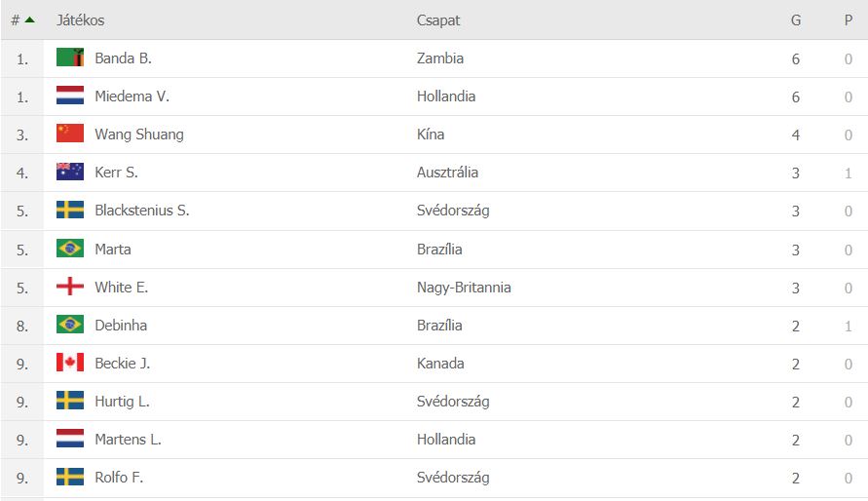
Task: Open Martens L. player page
Action: [x=128, y=439]
